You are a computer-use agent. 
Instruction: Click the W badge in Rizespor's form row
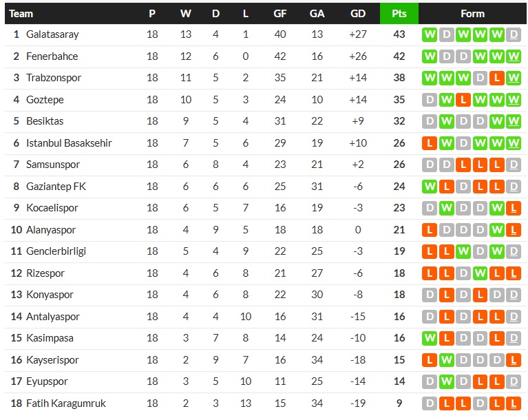point(480,273)
